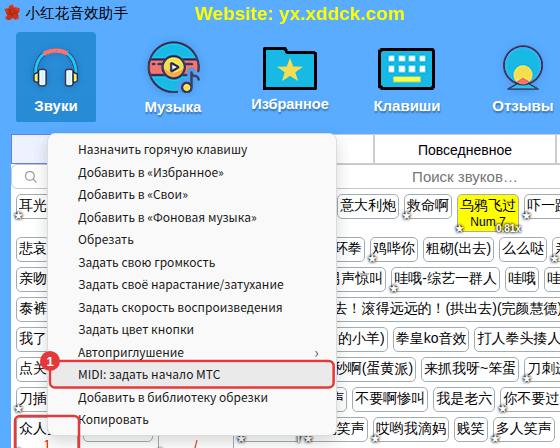
Task: Play the 泰裤 sound button
Action: (x=32, y=309)
